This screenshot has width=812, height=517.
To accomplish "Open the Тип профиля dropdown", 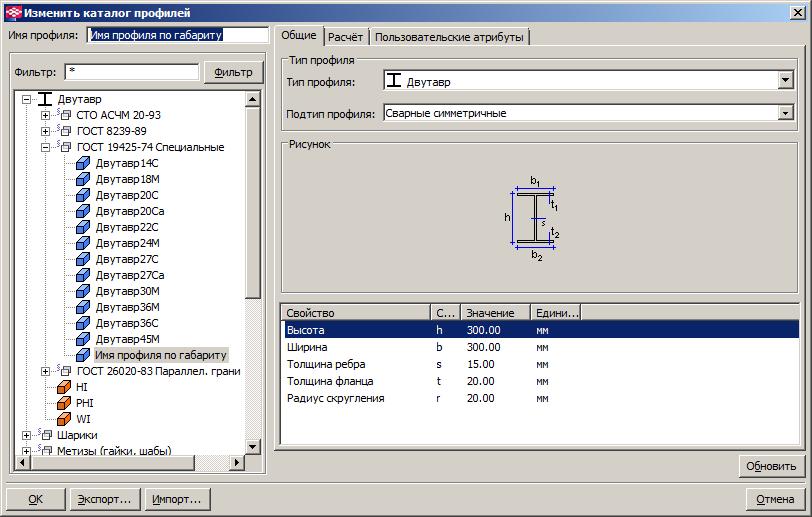I will pos(785,81).
